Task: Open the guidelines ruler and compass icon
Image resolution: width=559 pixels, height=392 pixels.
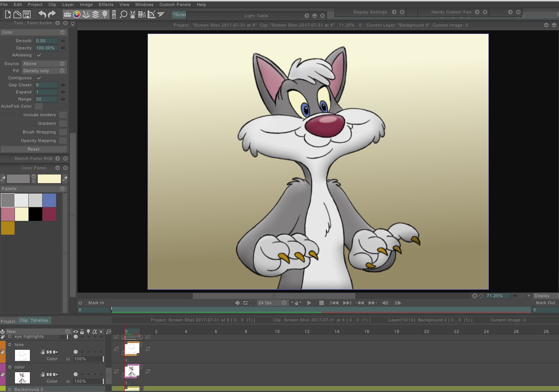Action: coord(151,14)
